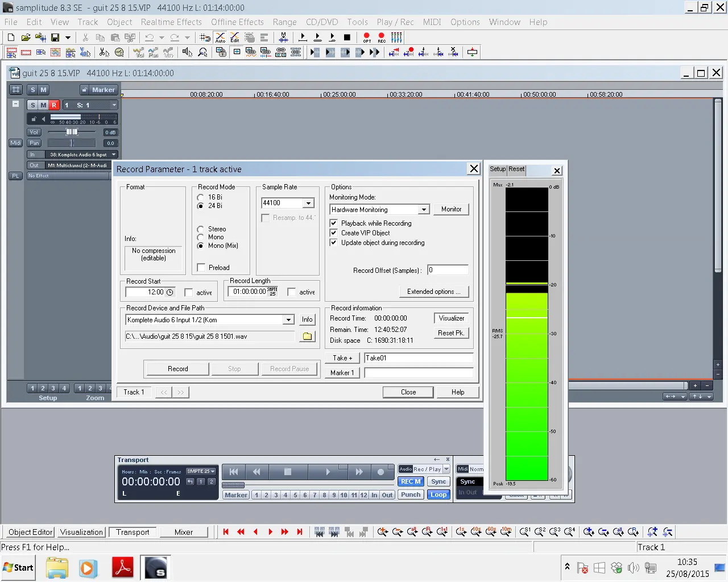Click the track volume fader
Image resolution: width=728 pixels, height=582 pixels.
pos(72,132)
